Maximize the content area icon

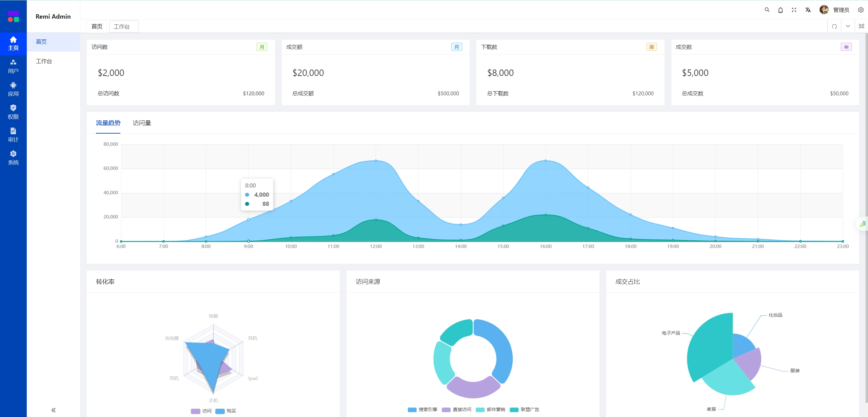tap(862, 26)
